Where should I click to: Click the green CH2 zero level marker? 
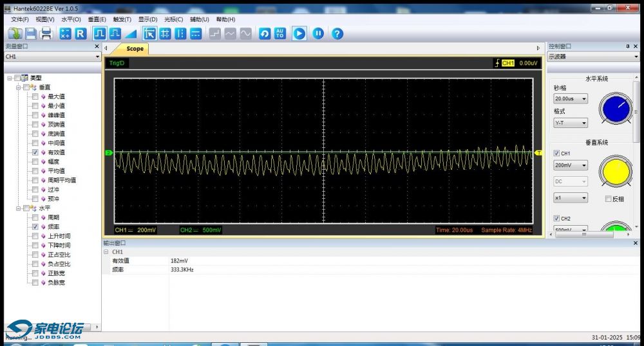pyautogui.click(x=109, y=153)
